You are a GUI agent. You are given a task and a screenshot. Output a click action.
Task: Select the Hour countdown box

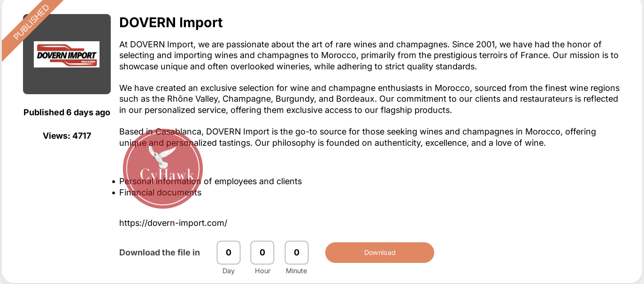coord(262,253)
